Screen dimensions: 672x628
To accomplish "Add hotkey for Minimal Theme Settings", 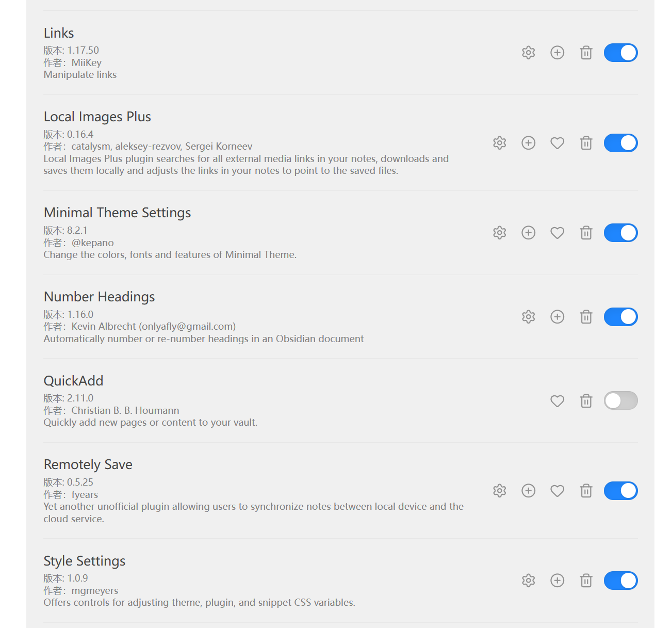I will coord(528,233).
